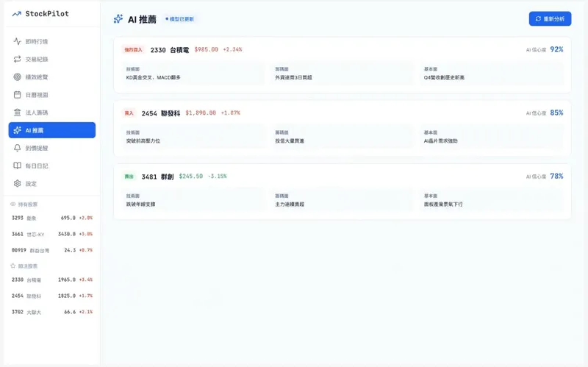The height and width of the screenshot is (367, 588).
Task: Select watchlist stock 3702 大聯大
Action: coord(52,313)
